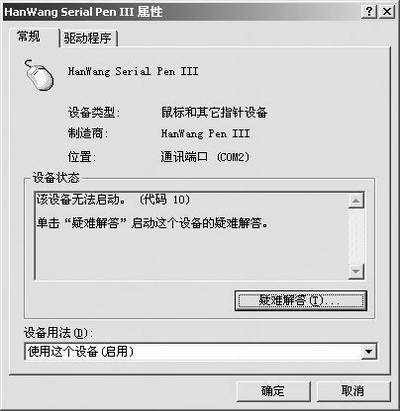The height and width of the screenshot is (411, 400).
Task: Select the 常规 tab
Action: click(x=29, y=36)
